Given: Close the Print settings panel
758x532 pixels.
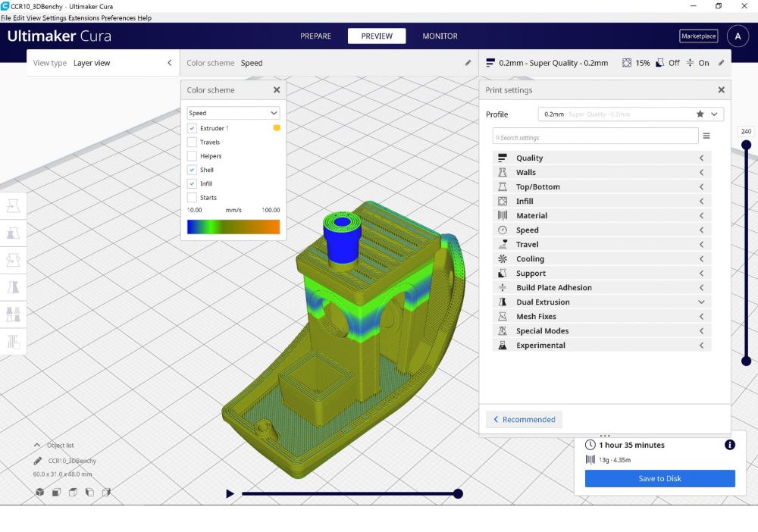Looking at the screenshot, I should pos(722,90).
